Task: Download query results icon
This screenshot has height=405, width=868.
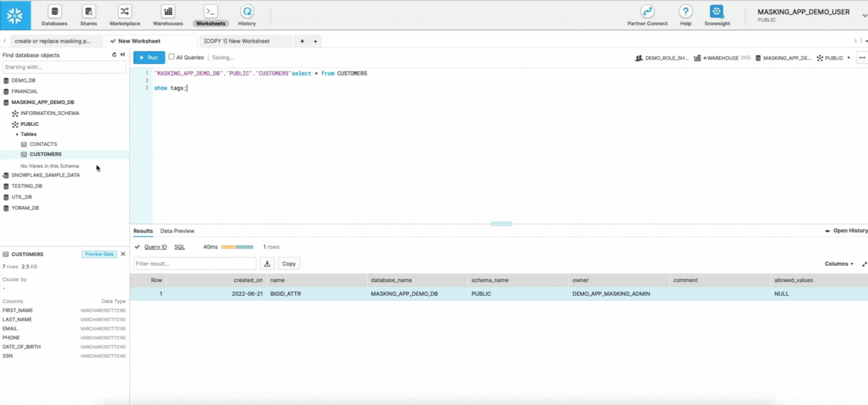Action: click(x=267, y=264)
